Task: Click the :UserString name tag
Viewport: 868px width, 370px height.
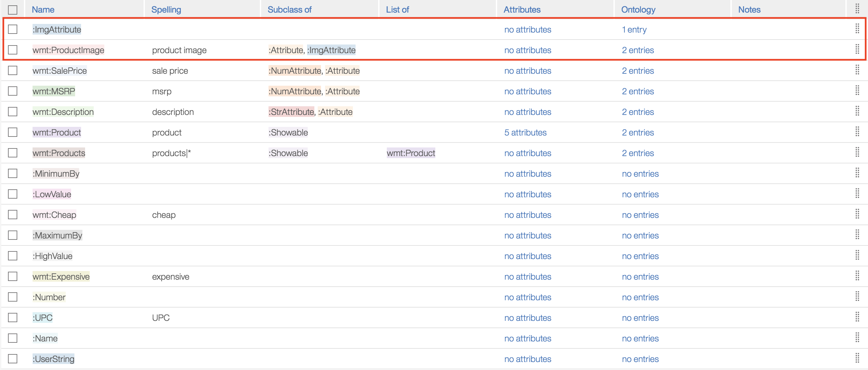Action: tap(53, 359)
